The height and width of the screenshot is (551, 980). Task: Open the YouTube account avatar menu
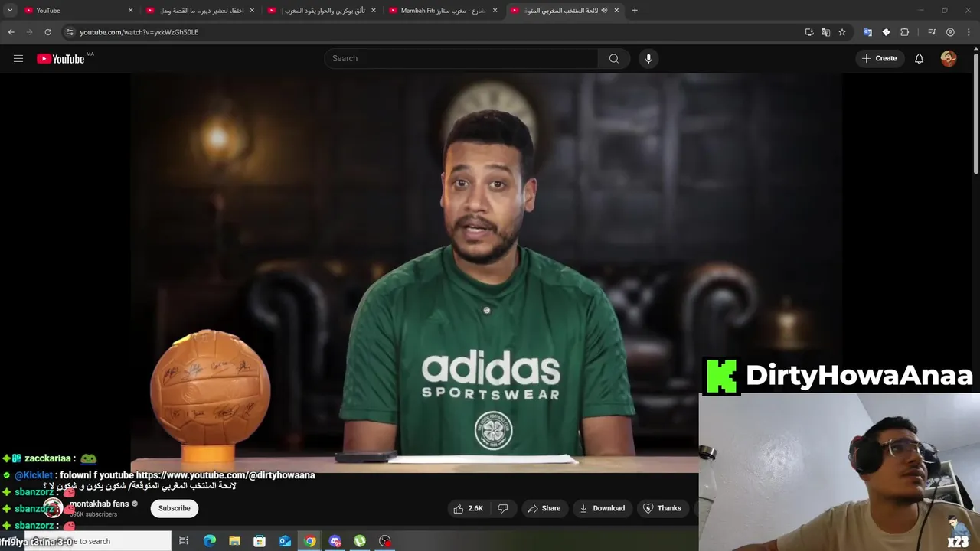coord(949,58)
